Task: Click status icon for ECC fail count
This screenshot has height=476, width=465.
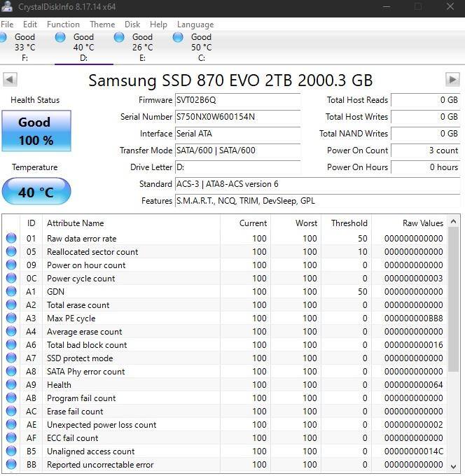Action: coord(11,437)
